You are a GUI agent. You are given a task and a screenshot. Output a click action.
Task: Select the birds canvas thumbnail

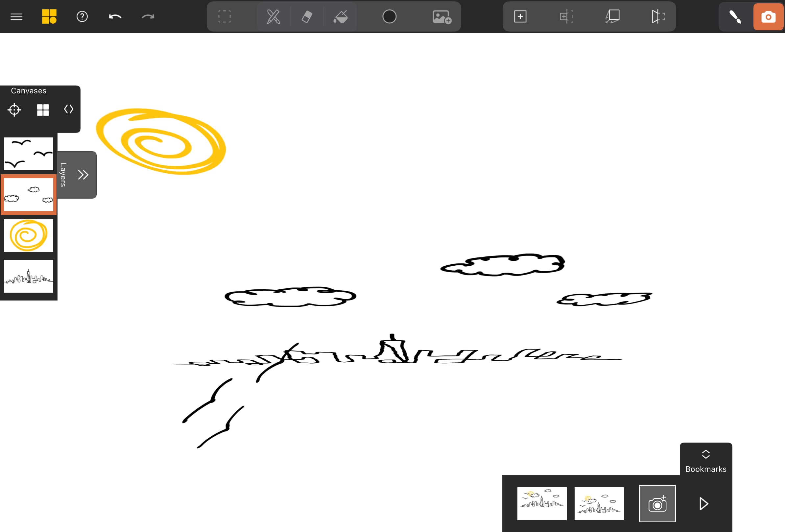[x=28, y=154]
